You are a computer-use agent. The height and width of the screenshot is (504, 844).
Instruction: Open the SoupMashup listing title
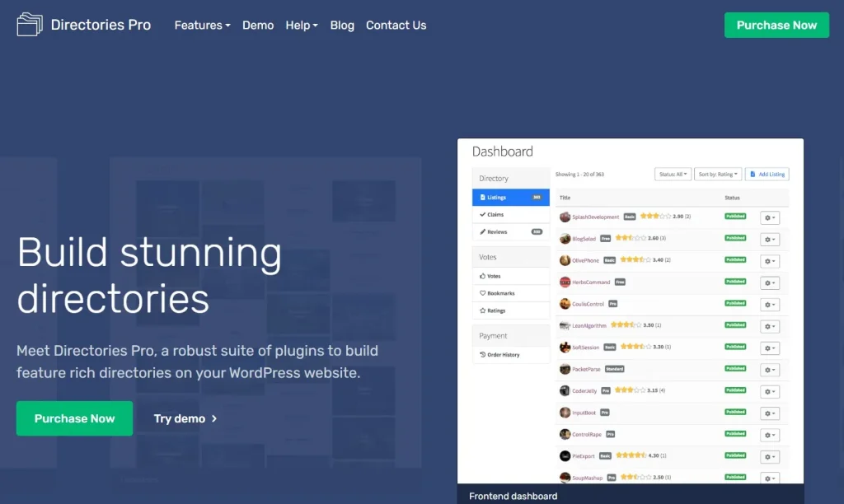(587, 478)
